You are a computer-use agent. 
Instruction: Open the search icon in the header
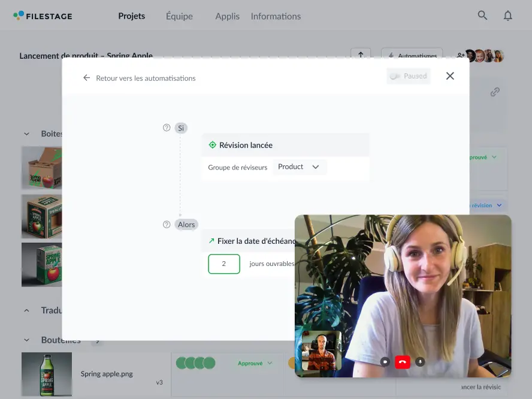pyautogui.click(x=482, y=16)
